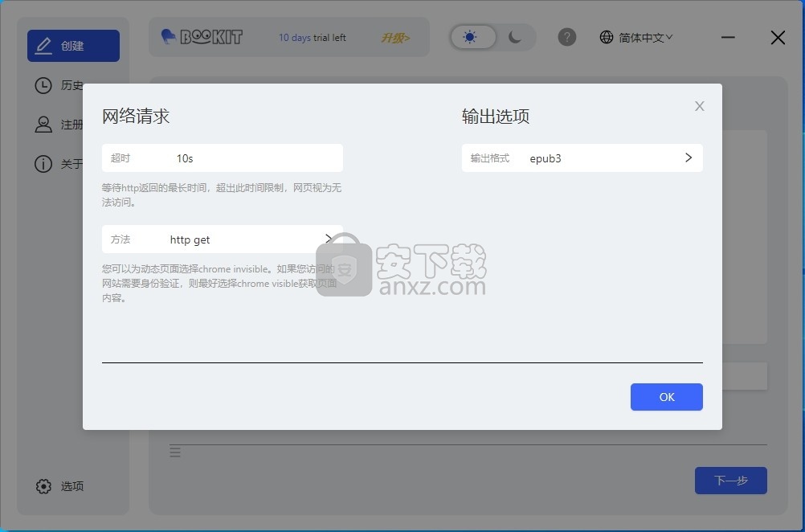The image size is (805, 532).
Task: Click the 升级> upgrade link
Action: (x=395, y=38)
